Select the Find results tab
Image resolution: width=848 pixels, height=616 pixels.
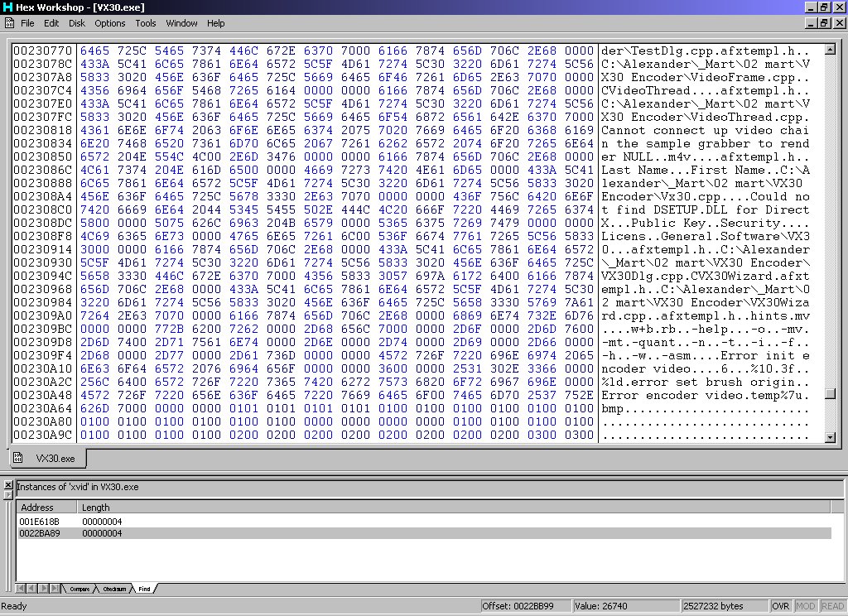[x=144, y=589]
